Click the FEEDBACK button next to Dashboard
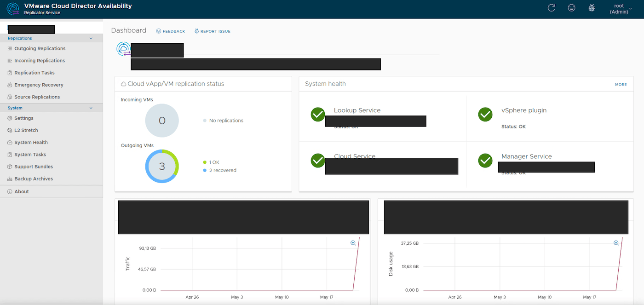 pos(171,31)
